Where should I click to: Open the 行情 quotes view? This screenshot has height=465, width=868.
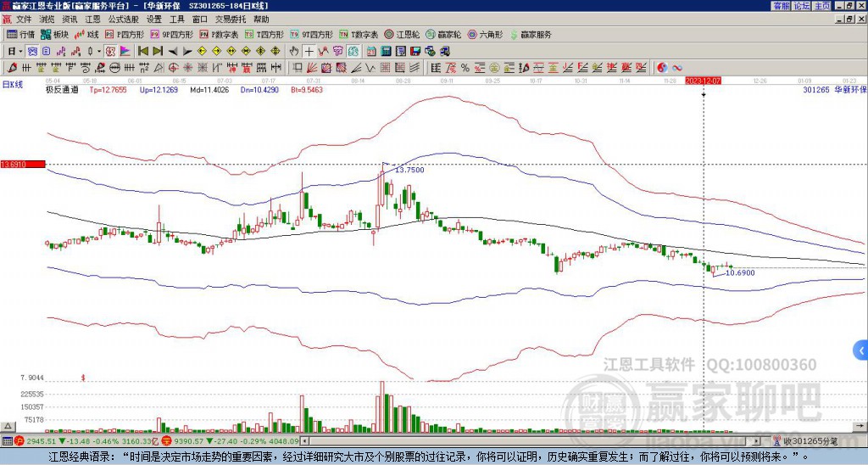(x=20, y=34)
